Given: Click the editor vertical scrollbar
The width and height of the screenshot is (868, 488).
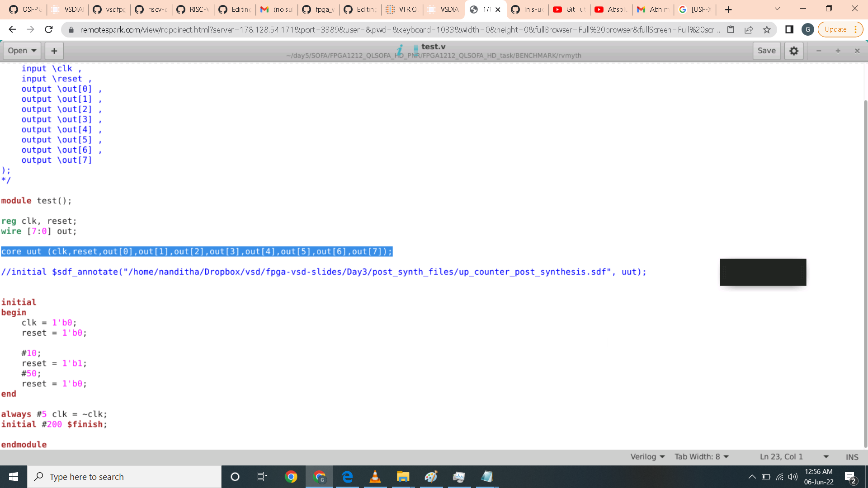Looking at the screenshot, I should click(x=865, y=271).
